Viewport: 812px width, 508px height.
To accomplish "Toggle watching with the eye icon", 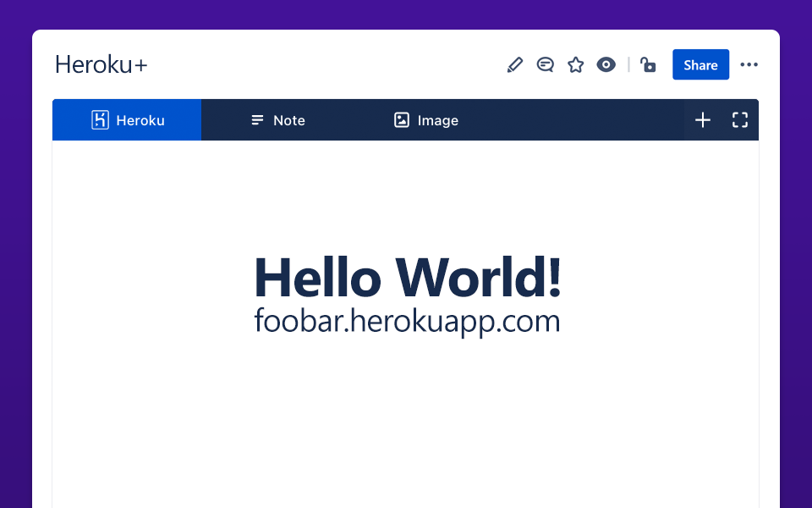I will (x=606, y=65).
